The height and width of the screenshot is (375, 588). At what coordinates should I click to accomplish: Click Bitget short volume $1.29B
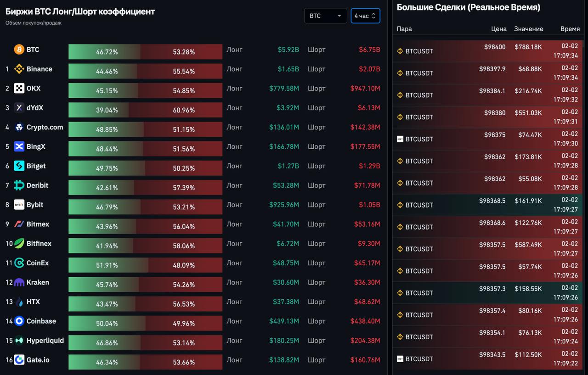pyautogui.click(x=369, y=166)
